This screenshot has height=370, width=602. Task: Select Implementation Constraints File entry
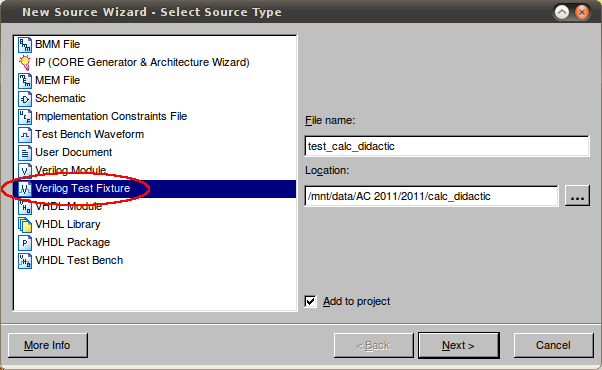(111, 117)
